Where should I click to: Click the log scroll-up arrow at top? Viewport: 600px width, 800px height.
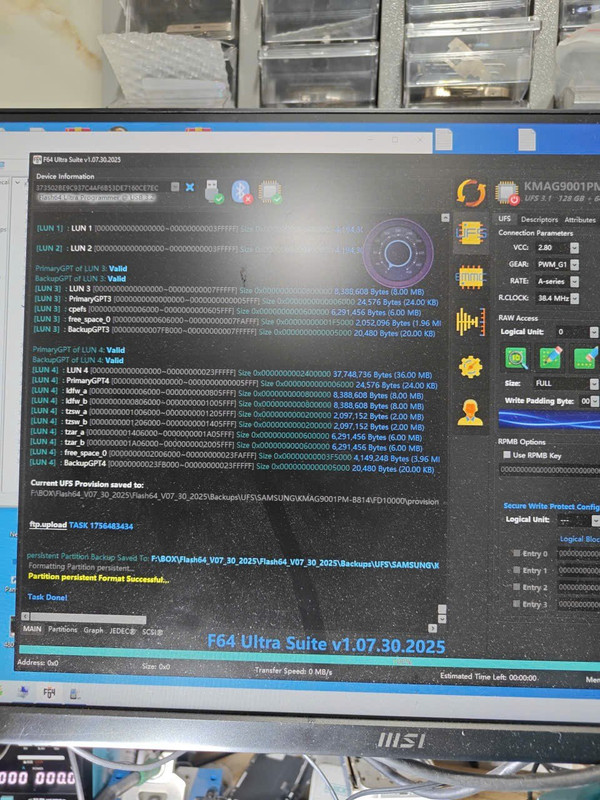pyautogui.click(x=445, y=218)
